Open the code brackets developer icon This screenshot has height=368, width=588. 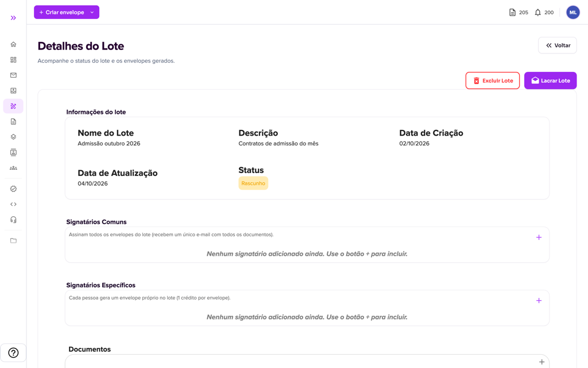pyautogui.click(x=13, y=204)
